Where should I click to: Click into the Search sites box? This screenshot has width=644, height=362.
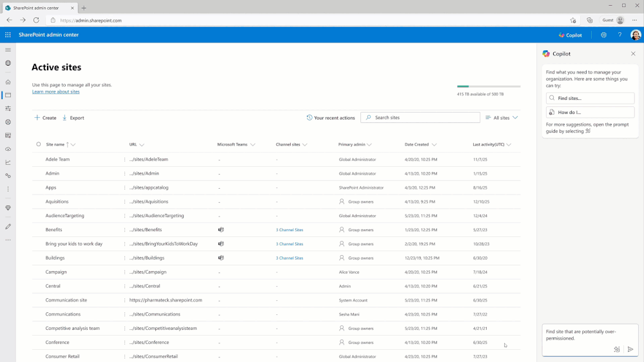click(x=420, y=117)
